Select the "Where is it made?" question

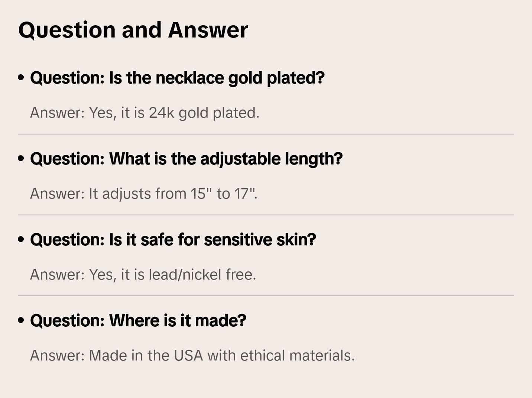(x=138, y=321)
